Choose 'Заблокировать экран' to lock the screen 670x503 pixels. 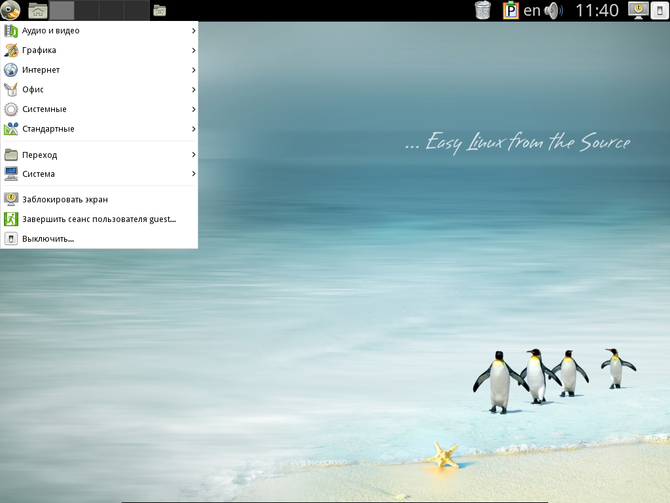99,200
